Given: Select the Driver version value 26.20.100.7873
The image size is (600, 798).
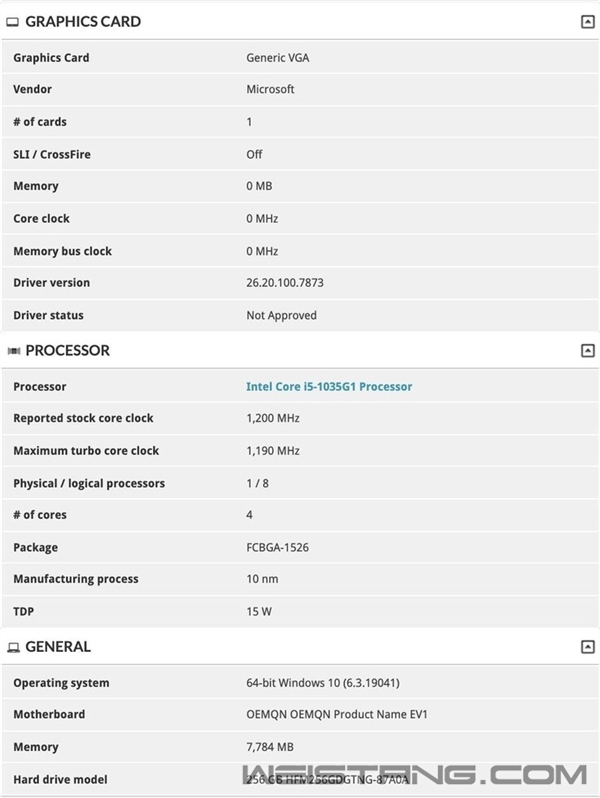Looking at the screenshot, I should pos(285,283).
